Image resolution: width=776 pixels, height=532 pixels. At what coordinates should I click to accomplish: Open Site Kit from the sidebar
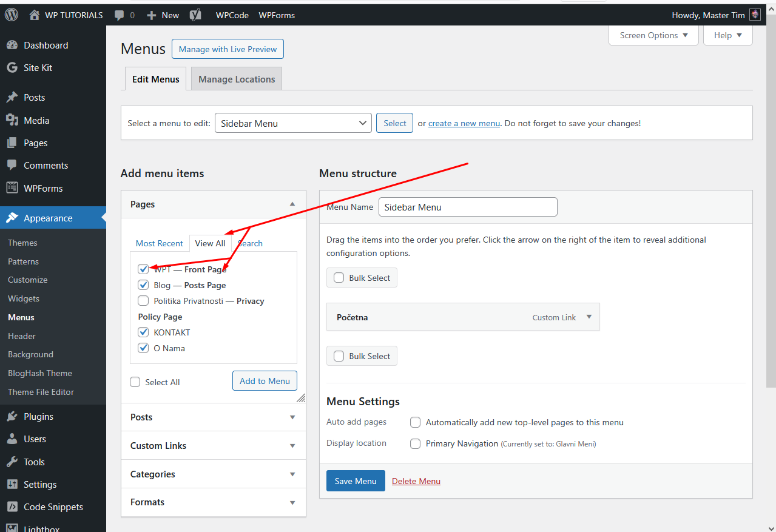38,68
